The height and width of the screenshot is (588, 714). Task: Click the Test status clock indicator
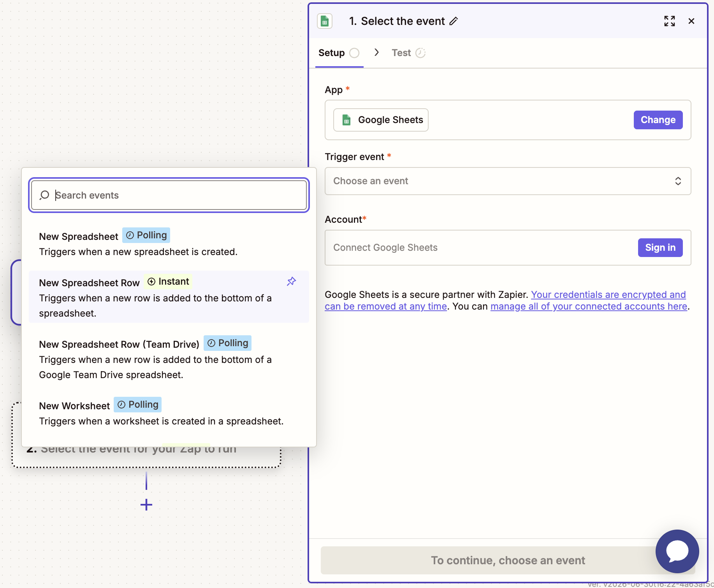(x=420, y=53)
